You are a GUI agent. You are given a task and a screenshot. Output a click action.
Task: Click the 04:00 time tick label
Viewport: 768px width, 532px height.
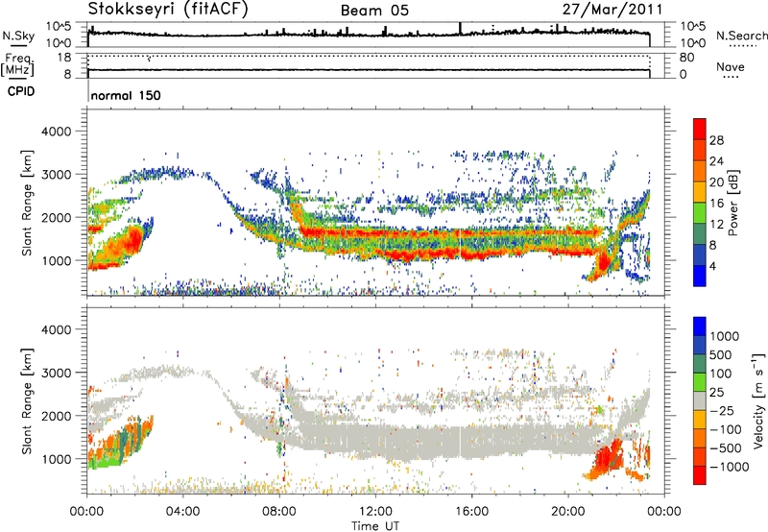[182, 512]
